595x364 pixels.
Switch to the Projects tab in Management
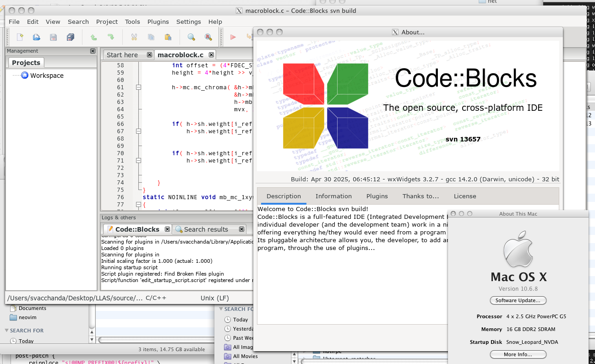pyautogui.click(x=26, y=63)
